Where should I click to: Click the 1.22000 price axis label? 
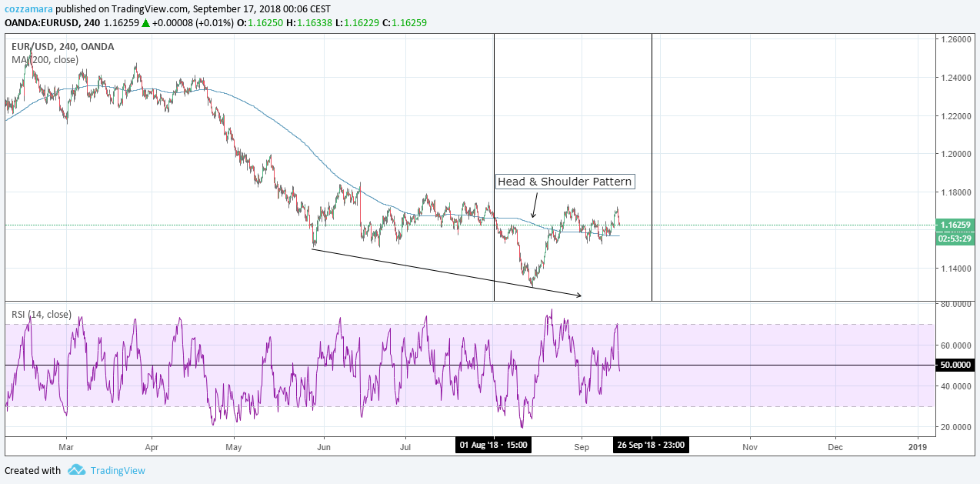tap(956, 116)
